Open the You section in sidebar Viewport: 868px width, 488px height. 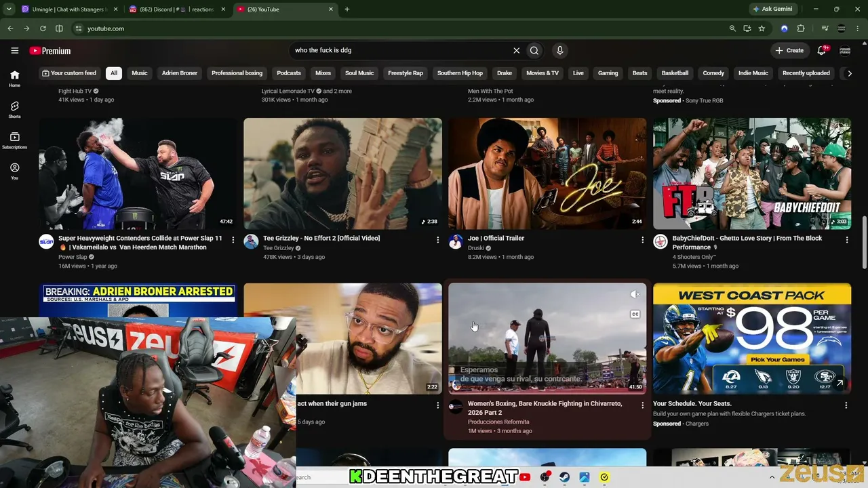14,171
